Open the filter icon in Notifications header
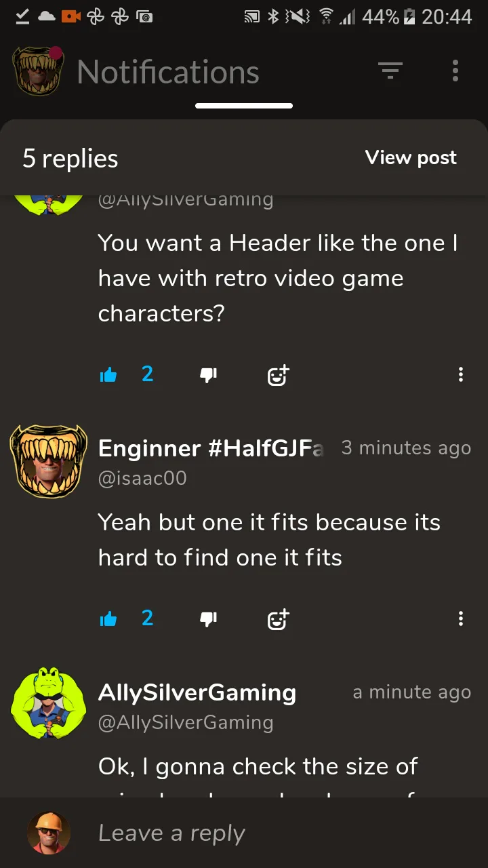Screen dimensions: 488x868 [390, 71]
